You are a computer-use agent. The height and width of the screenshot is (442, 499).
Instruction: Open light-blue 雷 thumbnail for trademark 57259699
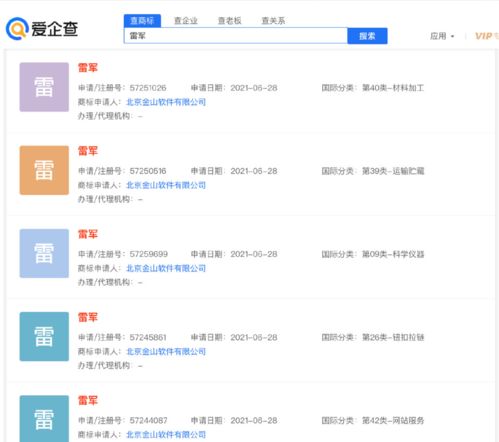tap(44, 253)
